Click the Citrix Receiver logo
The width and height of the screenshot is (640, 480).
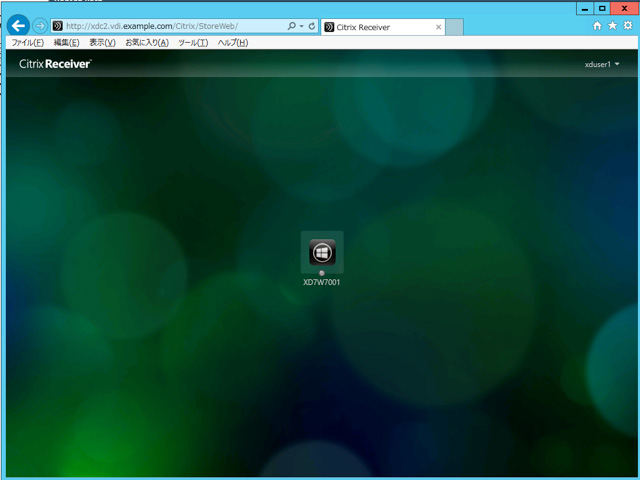coord(55,64)
